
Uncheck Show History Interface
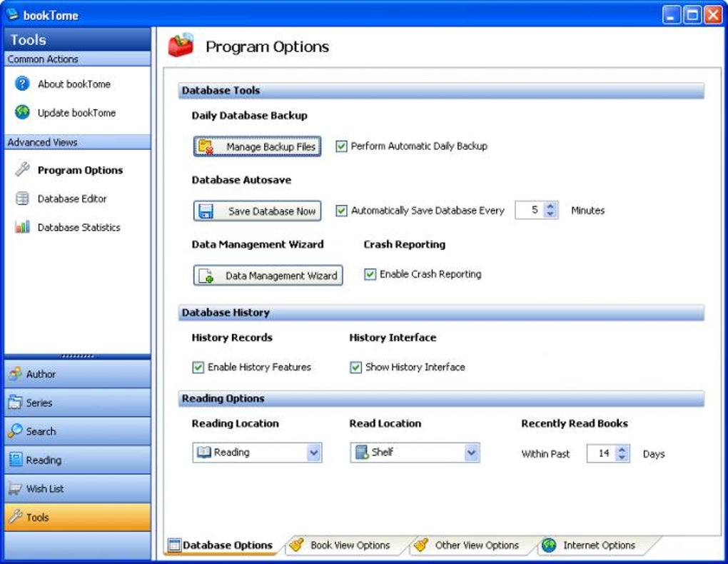355,368
